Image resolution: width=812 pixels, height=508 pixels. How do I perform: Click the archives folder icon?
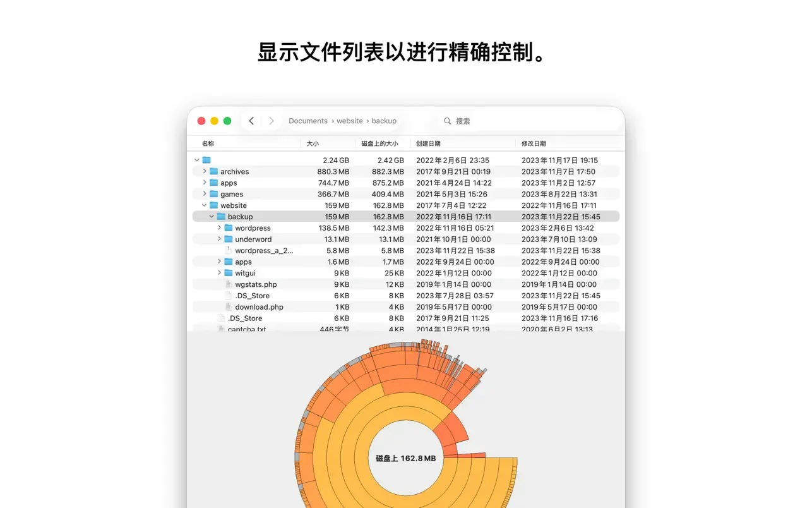click(x=214, y=172)
